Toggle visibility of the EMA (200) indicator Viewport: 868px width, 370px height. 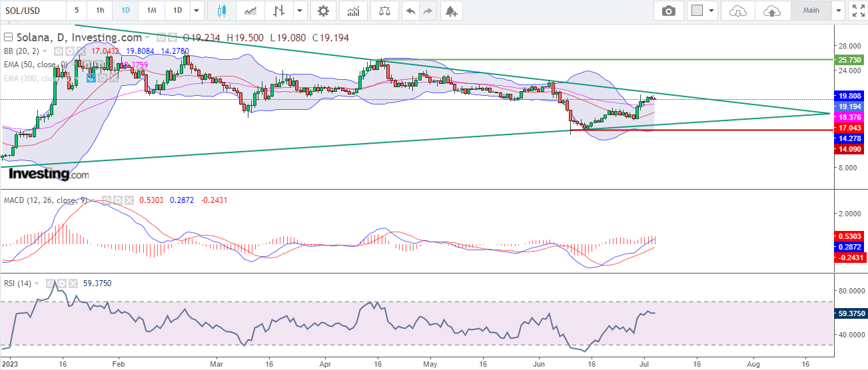(91, 78)
